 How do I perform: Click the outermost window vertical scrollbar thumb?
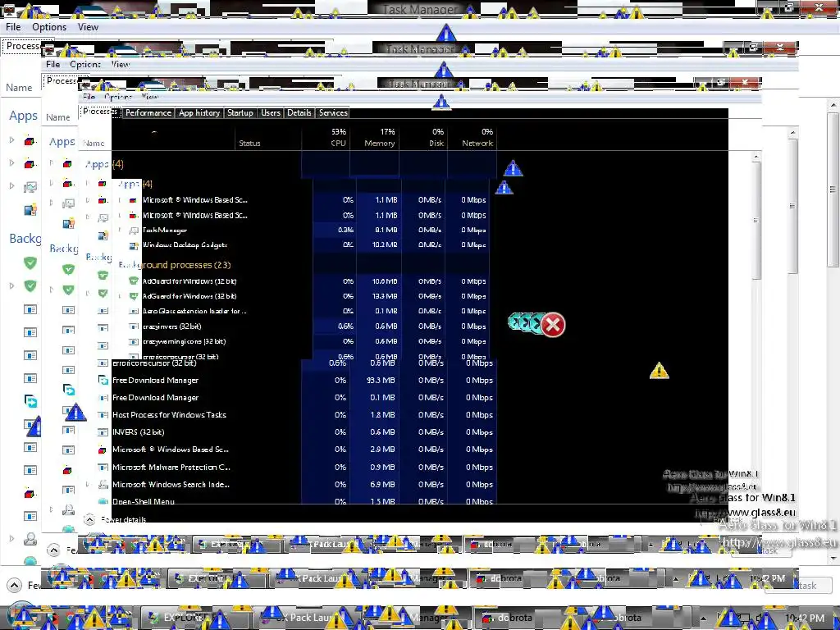(833, 189)
